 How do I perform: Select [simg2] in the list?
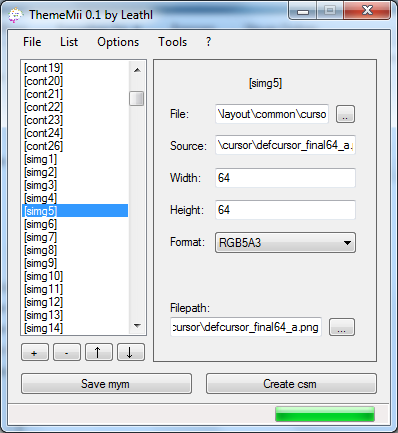[x=75, y=172]
